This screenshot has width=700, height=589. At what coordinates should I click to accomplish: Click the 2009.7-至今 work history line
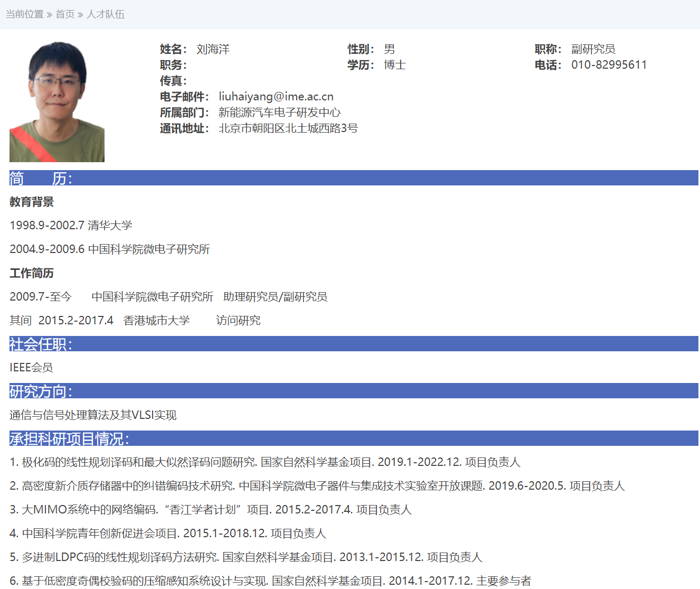[x=168, y=297]
